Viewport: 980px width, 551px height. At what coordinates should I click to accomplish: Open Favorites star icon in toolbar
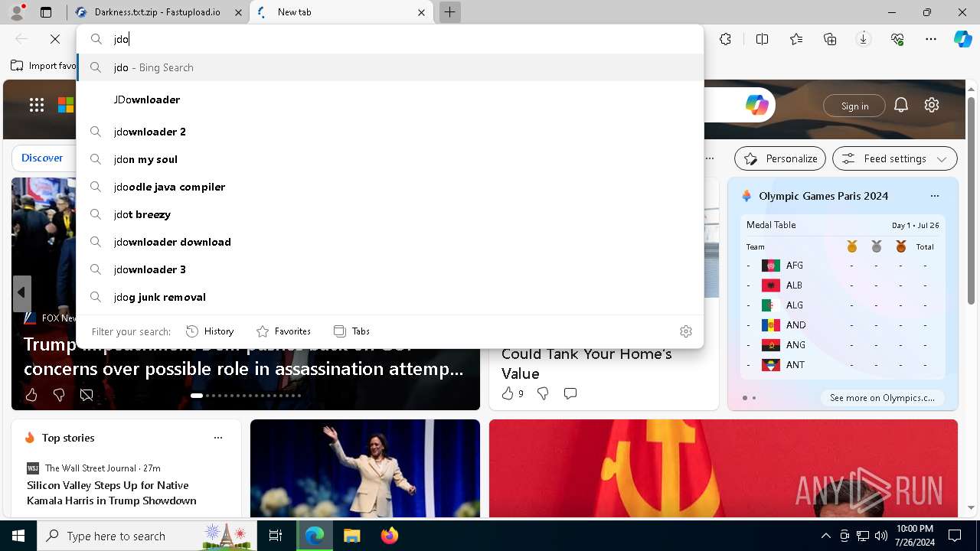(x=796, y=39)
